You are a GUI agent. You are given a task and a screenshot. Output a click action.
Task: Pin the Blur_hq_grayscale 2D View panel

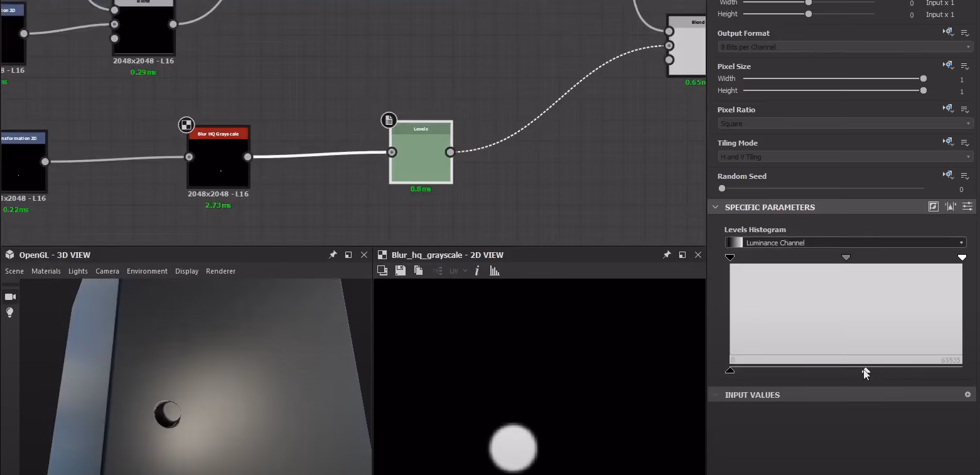tap(667, 255)
